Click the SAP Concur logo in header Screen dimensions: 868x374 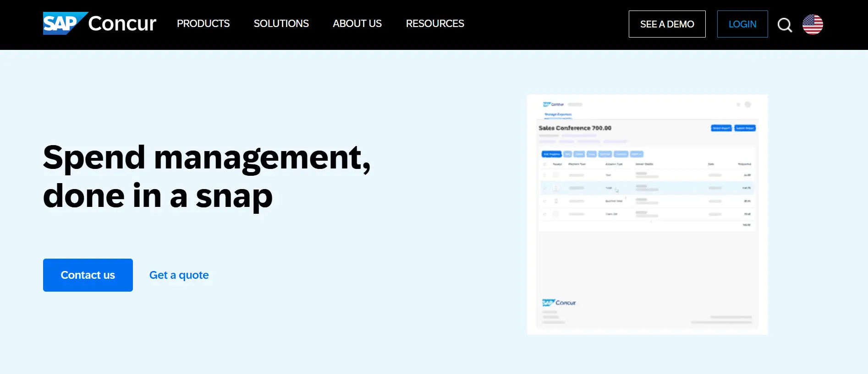pyautogui.click(x=99, y=23)
